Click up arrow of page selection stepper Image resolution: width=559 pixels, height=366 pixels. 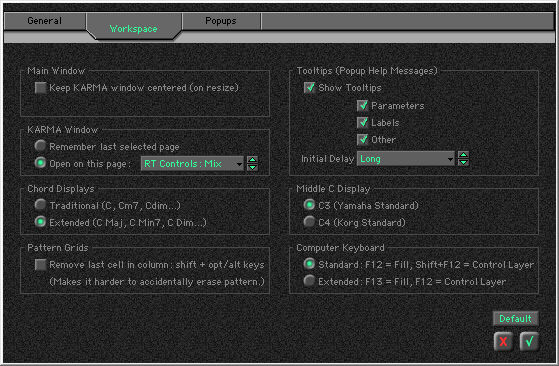click(x=252, y=160)
